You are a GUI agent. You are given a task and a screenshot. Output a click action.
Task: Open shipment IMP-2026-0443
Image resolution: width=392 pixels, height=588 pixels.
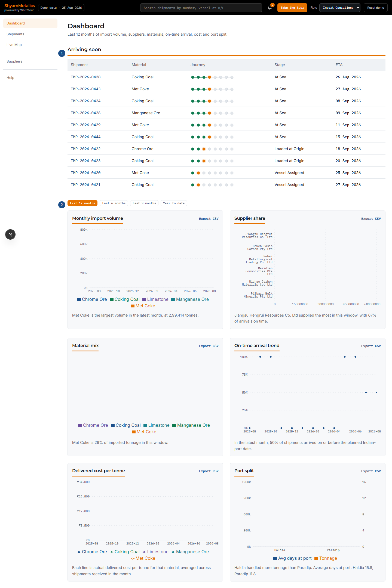(86, 89)
